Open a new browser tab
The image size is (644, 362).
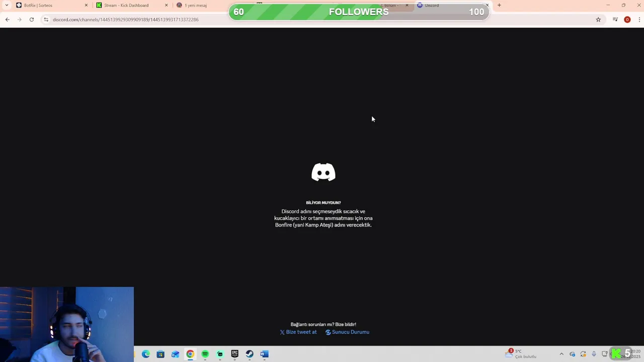[499, 5]
